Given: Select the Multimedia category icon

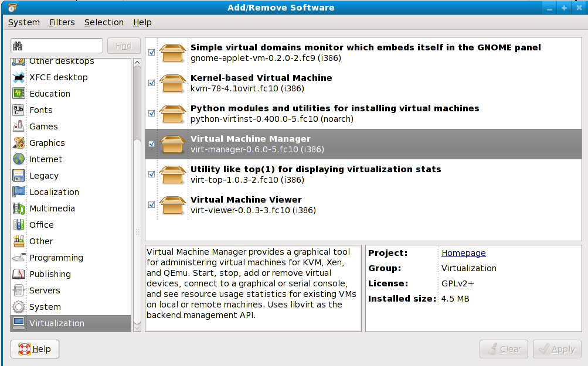Looking at the screenshot, I should pyautogui.click(x=19, y=208).
